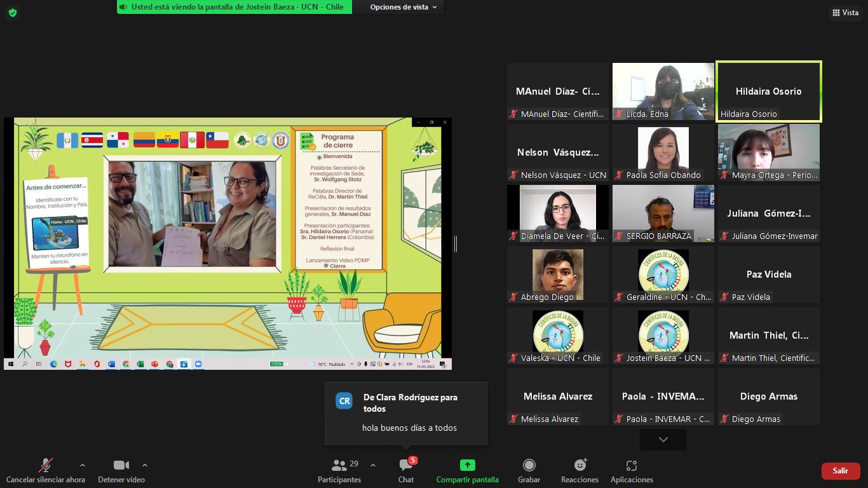Expand the arrow next to Participantes
The height and width of the screenshot is (488, 868).
coord(373,465)
